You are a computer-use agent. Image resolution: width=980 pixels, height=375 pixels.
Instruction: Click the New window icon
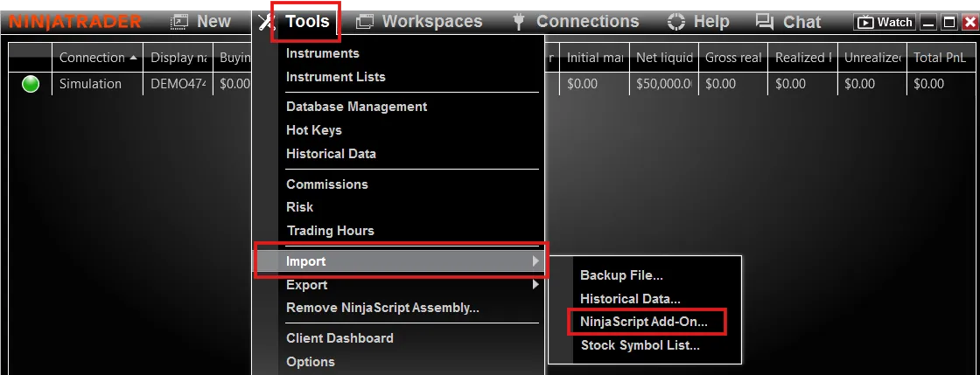coord(179,22)
